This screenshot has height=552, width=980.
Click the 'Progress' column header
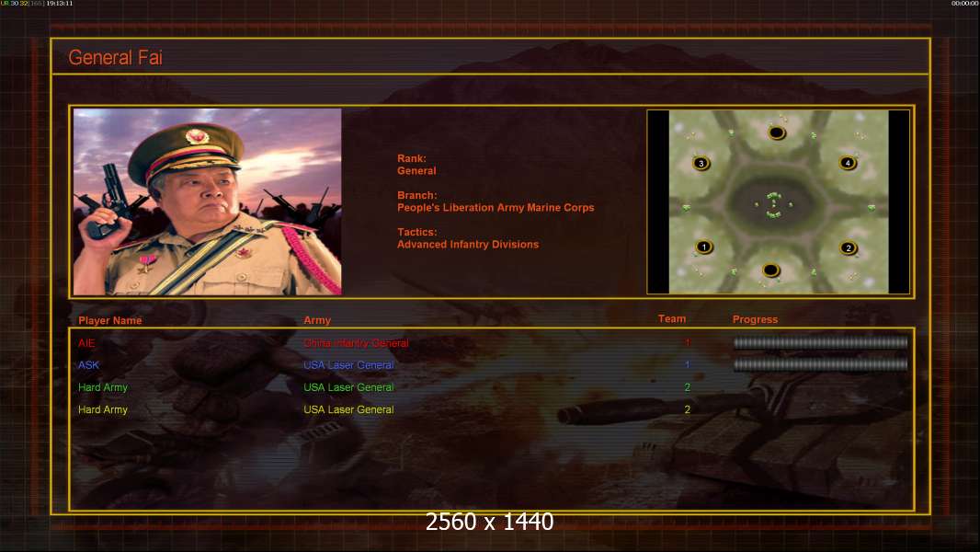coord(755,319)
